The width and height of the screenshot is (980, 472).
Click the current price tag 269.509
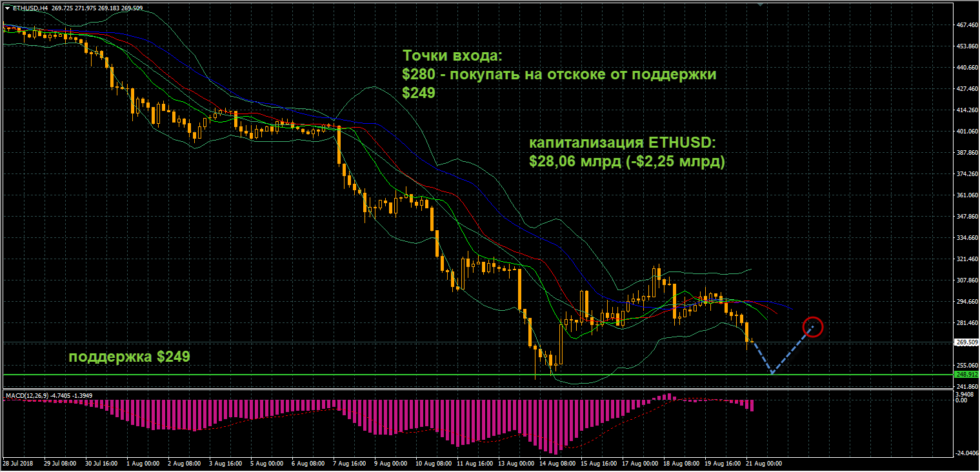click(966, 342)
